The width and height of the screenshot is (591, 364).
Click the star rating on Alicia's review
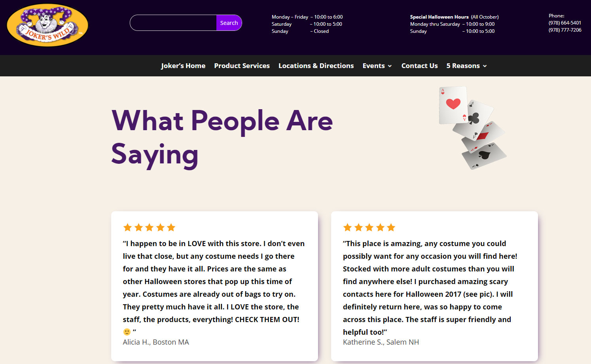tap(149, 227)
